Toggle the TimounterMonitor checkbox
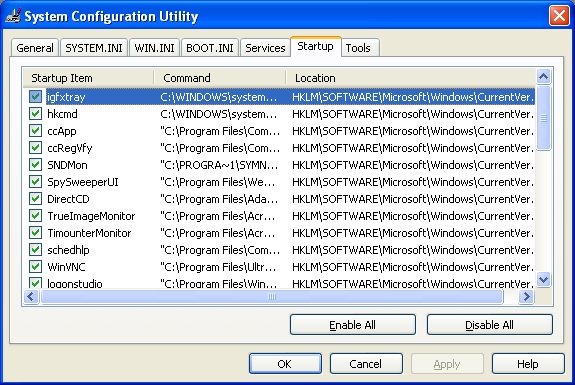Image resolution: width=575 pixels, height=385 pixels. (35, 233)
